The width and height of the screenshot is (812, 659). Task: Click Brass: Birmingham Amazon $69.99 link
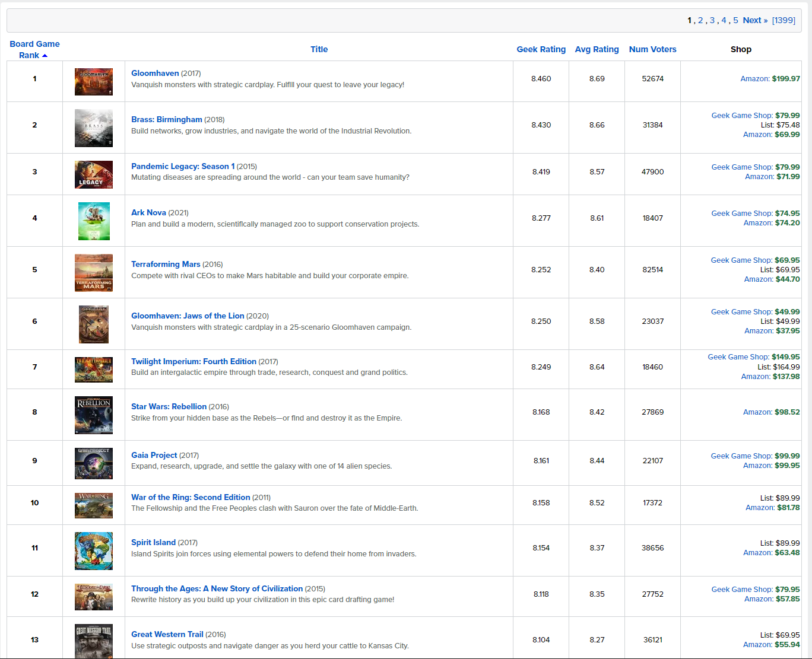click(x=772, y=134)
